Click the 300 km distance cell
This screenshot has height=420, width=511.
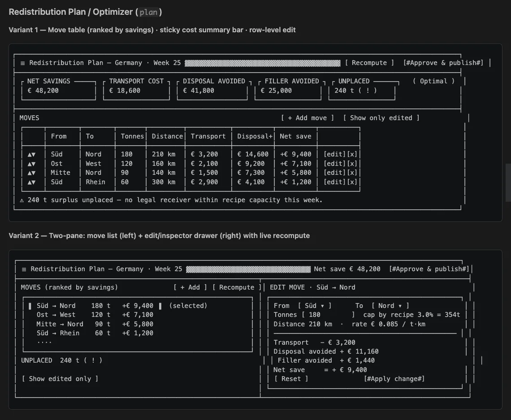point(164,182)
